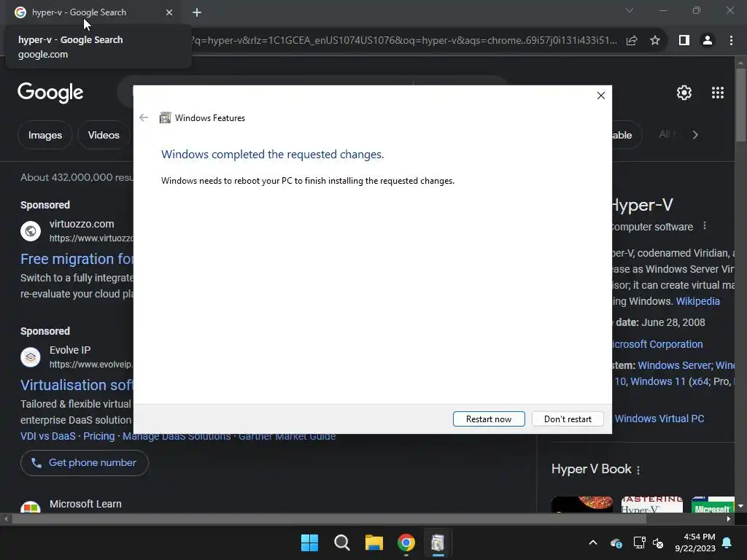747x560 pixels.
Task: Open tab search chevron in Chrome
Action: [x=630, y=10]
